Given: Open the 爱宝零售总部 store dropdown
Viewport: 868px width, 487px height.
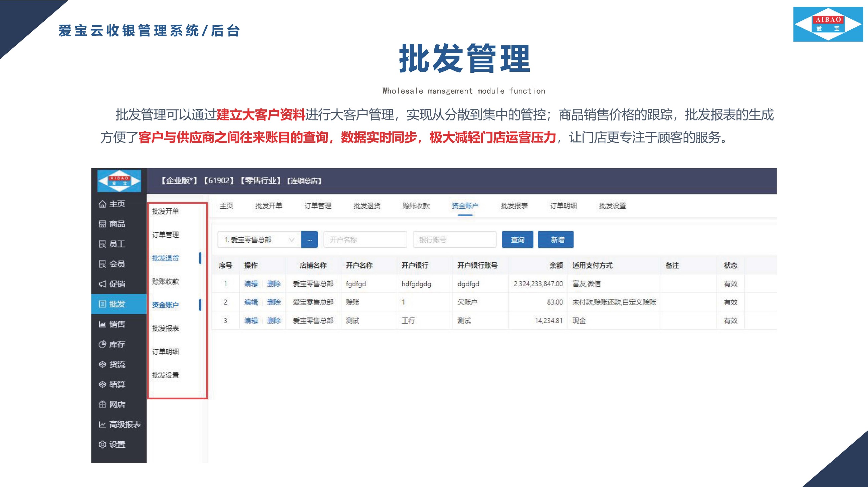Looking at the screenshot, I should 259,239.
